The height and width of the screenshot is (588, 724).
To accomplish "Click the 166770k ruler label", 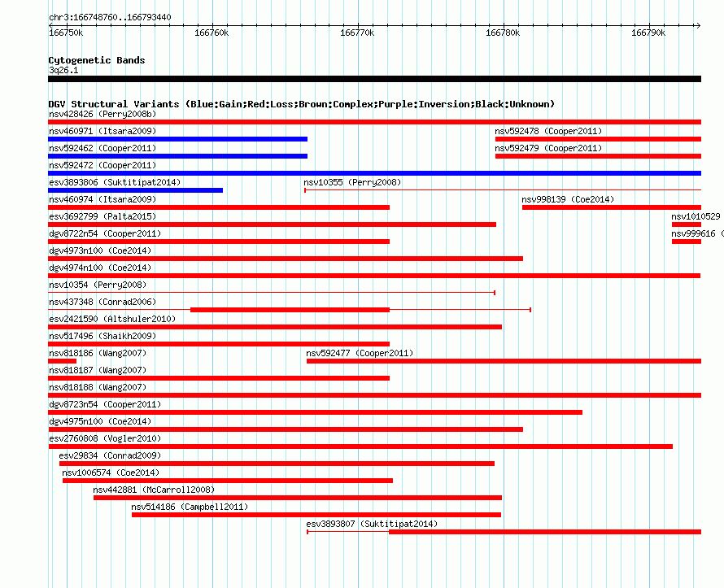I will pyautogui.click(x=357, y=33).
